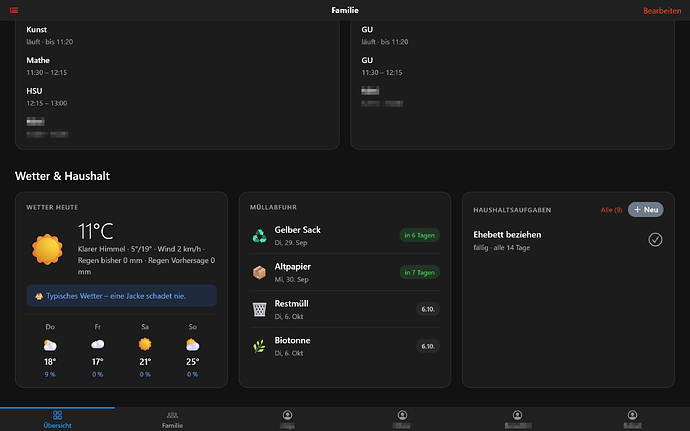Click the Restmüll trash bin icon

coord(260,309)
